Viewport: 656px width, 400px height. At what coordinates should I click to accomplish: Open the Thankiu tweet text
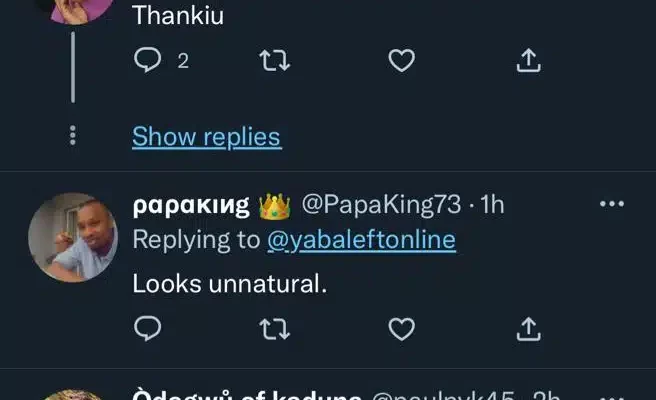178,16
